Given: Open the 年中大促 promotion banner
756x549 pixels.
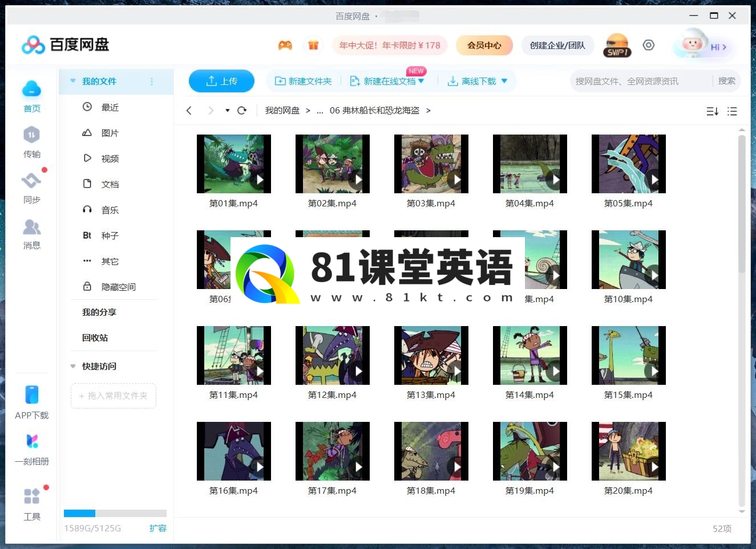Looking at the screenshot, I should (390, 45).
